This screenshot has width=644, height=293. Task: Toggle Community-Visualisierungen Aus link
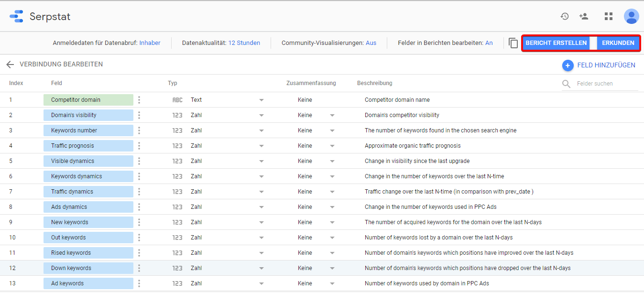coord(371,43)
